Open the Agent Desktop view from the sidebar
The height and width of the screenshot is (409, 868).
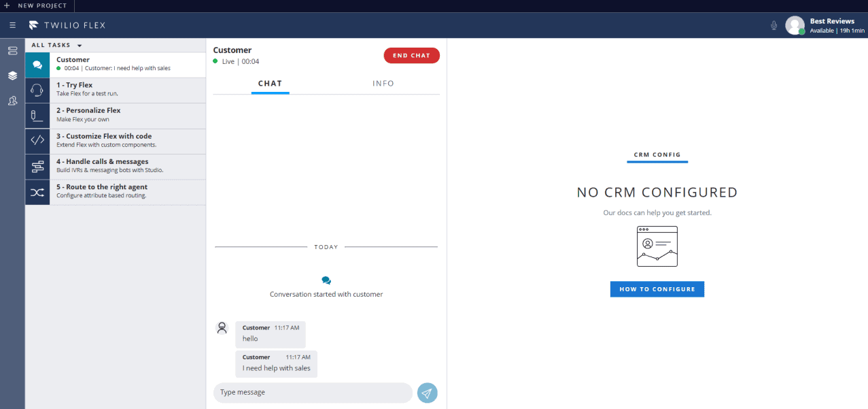pos(12,50)
